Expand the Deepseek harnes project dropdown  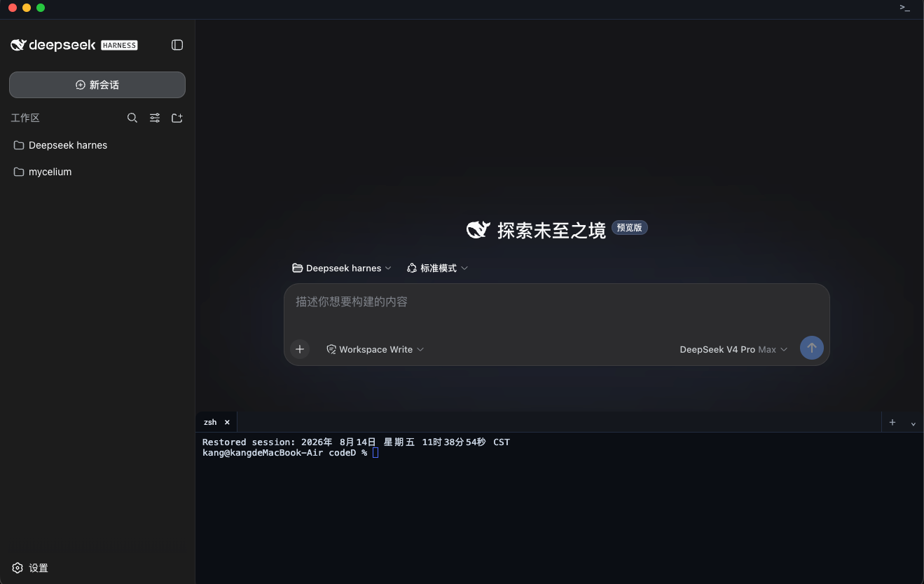(342, 268)
